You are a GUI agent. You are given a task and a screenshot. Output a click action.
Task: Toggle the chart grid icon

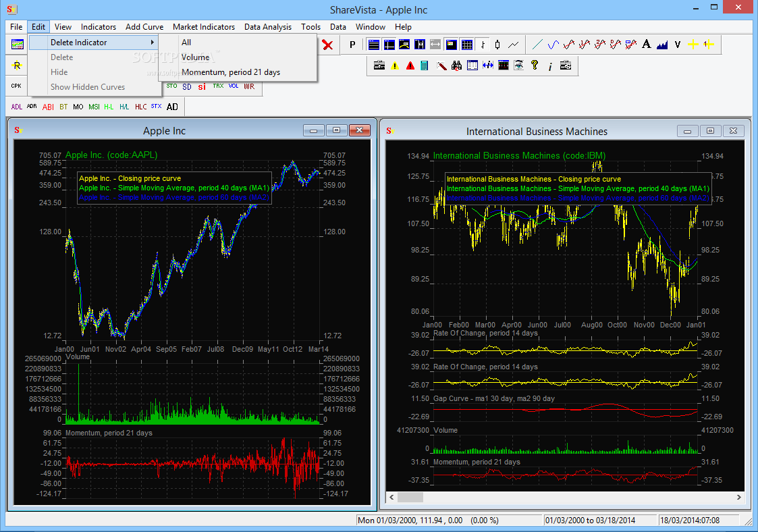tap(466, 45)
